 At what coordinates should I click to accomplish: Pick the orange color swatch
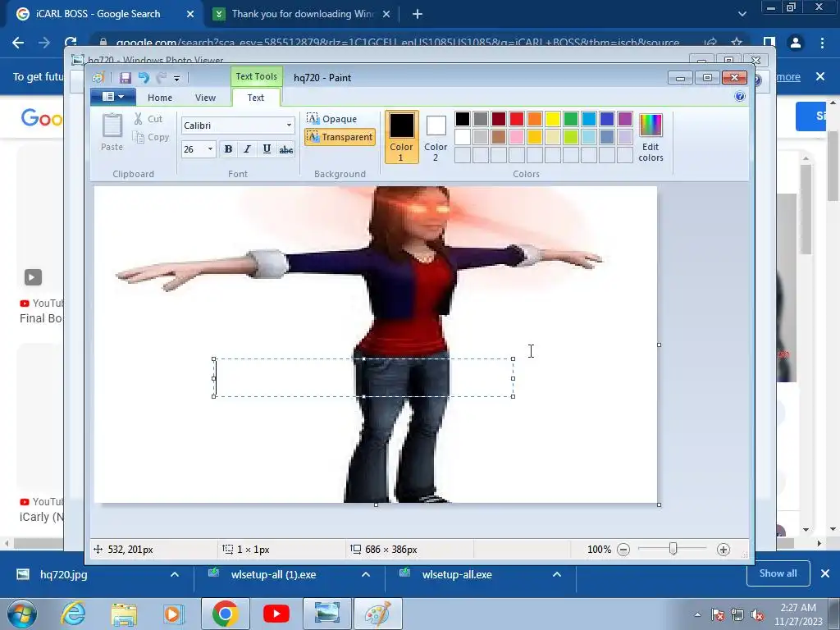[x=535, y=118]
